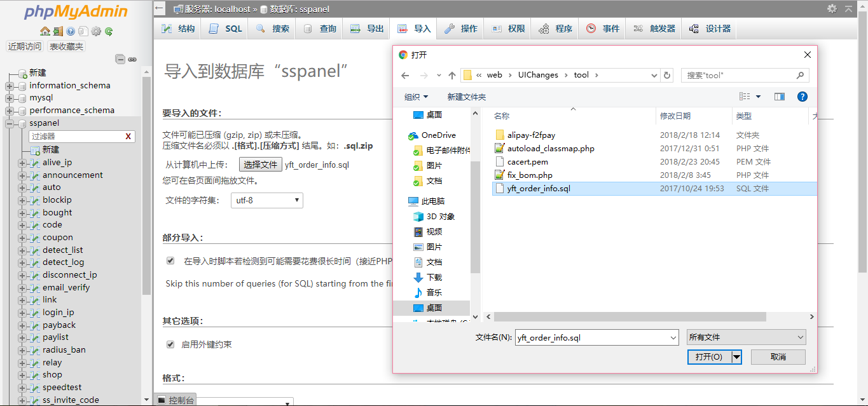Toggle the partial import timeout checkbox
The image size is (868, 406).
[170, 261]
